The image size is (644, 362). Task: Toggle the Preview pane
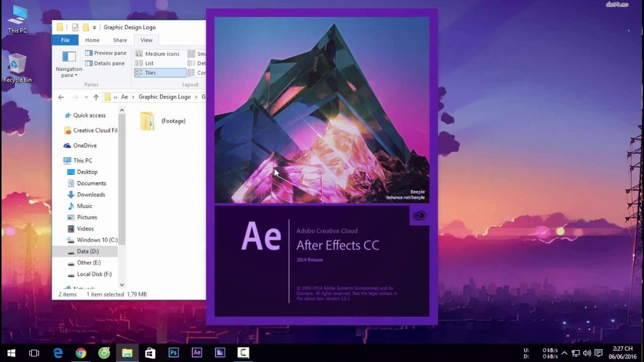click(x=106, y=53)
